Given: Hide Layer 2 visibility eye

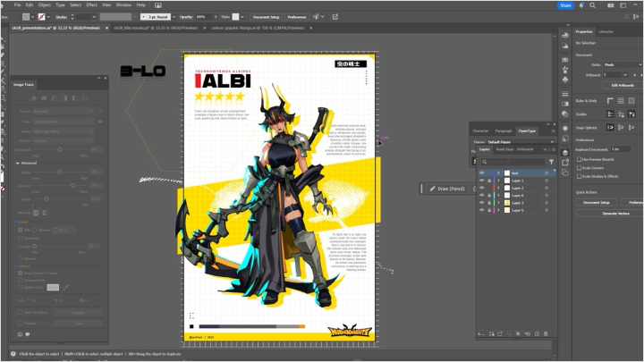Looking at the screenshot, I should [482, 188].
